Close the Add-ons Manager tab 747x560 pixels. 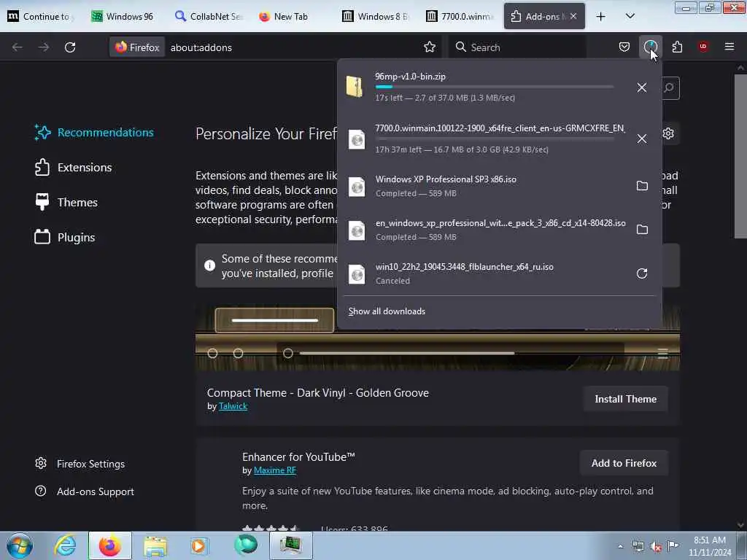click(x=573, y=16)
